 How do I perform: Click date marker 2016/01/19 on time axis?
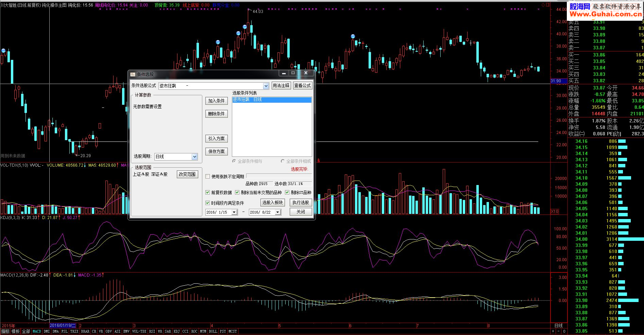click(x=63, y=325)
